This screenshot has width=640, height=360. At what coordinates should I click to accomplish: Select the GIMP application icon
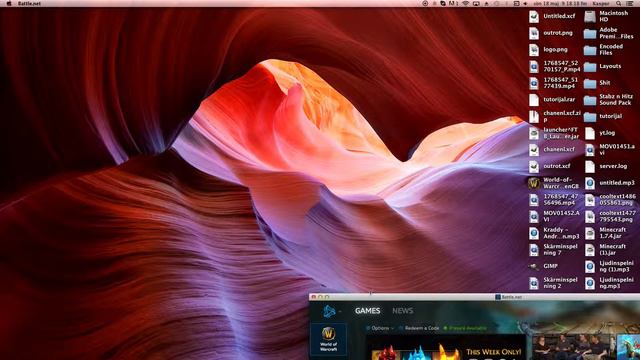click(x=543, y=266)
